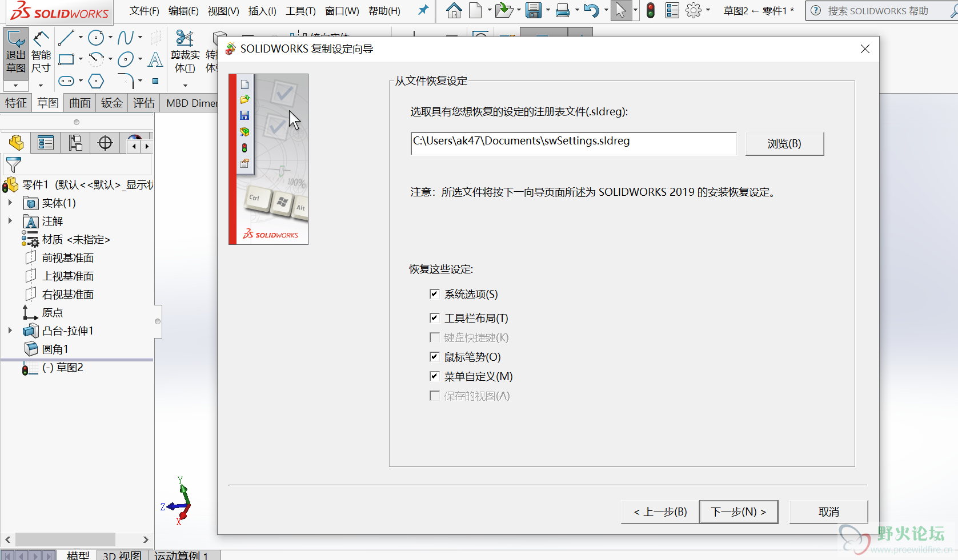Open the 工具(T) menu
This screenshot has width=958, height=560.
click(x=301, y=11)
